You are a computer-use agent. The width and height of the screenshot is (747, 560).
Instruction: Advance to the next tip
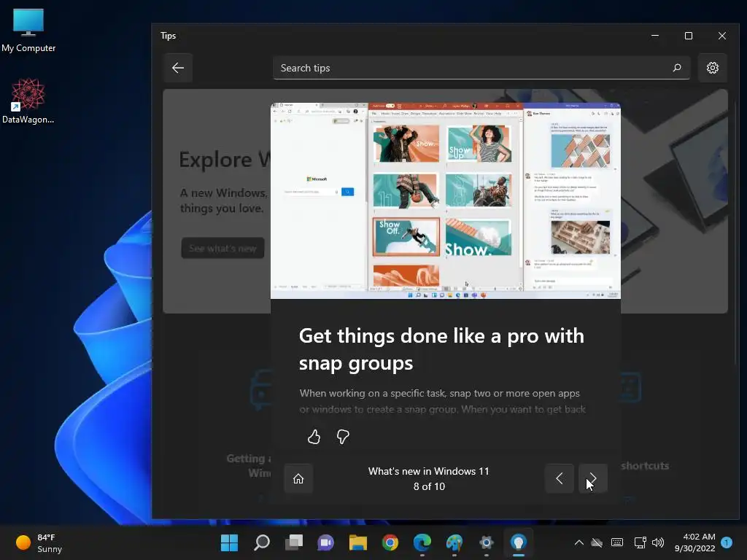tap(592, 478)
